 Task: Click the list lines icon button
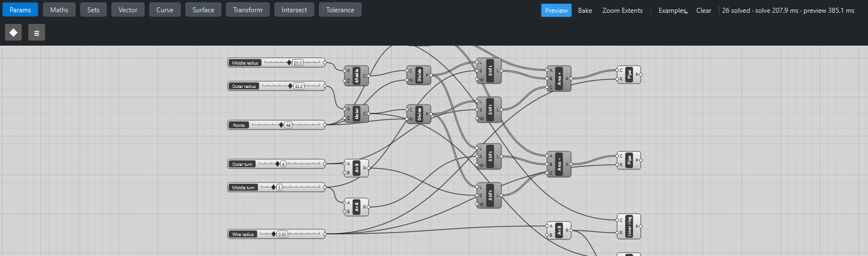click(37, 32)
